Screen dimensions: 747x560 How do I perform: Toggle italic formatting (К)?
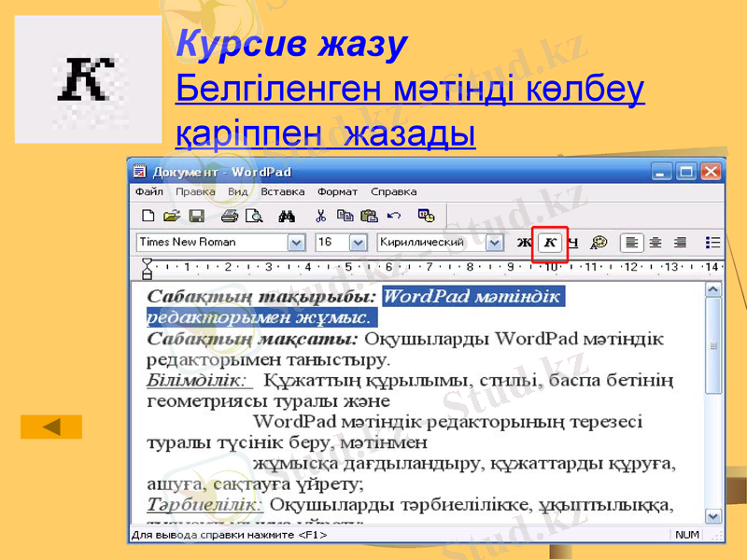[547, 241]
